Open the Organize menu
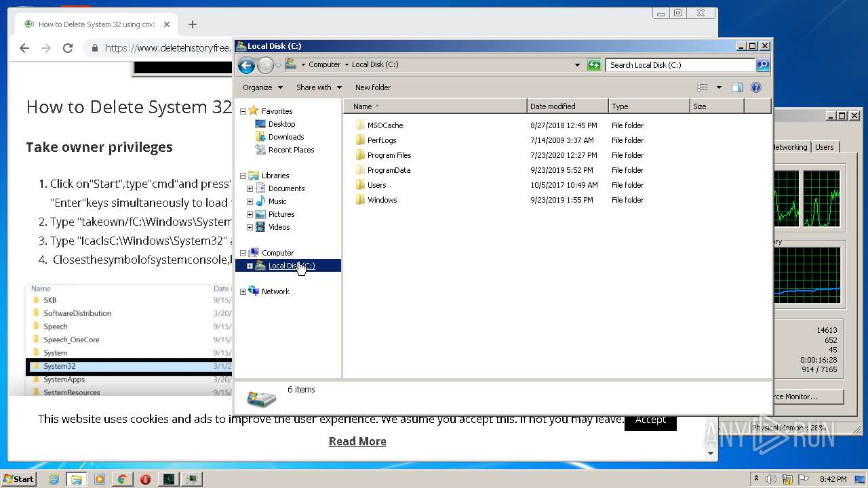This screenshot has width=868, height=488. point(262,87)
